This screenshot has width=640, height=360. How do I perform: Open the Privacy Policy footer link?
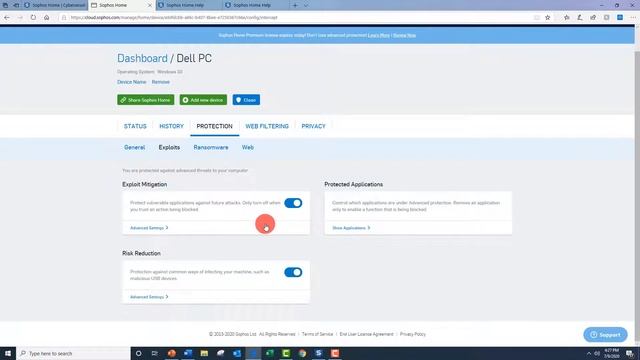(x=413, y=334)
